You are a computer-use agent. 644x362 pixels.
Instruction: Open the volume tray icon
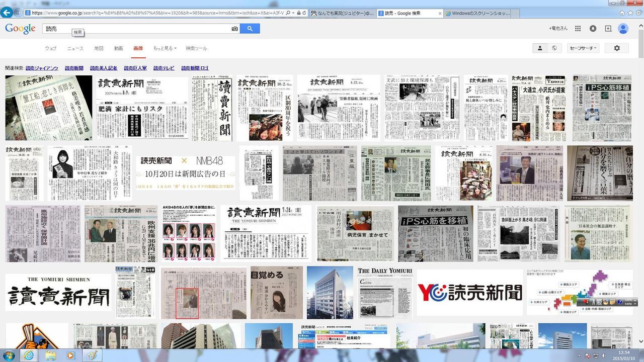[x=603, y=355]
